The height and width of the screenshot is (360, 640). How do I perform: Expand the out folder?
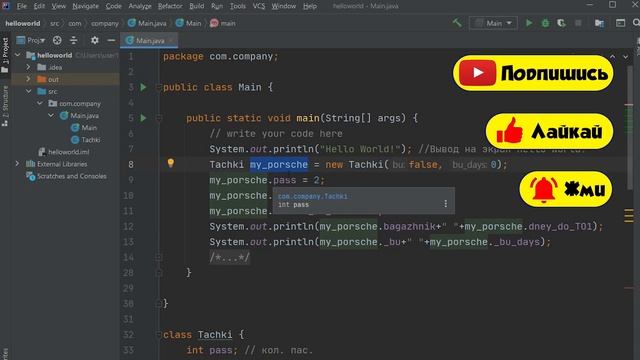coord(28,79)
